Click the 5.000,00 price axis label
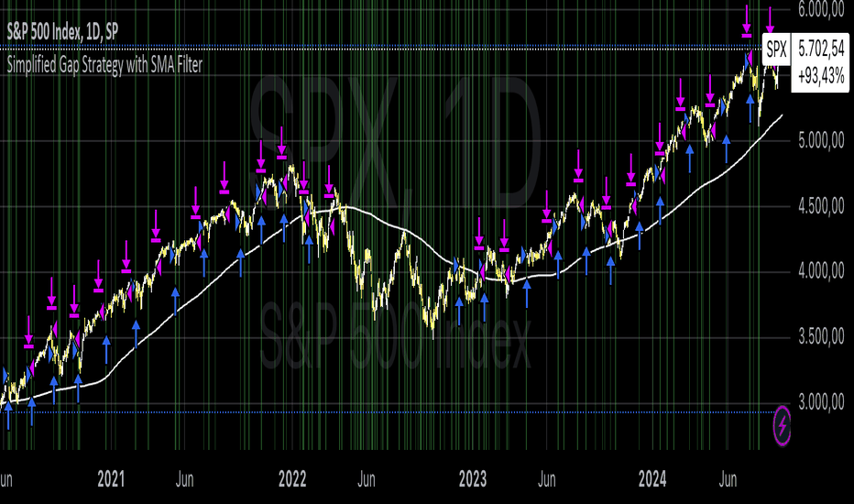Screen dimensions: 854x504 821,142
